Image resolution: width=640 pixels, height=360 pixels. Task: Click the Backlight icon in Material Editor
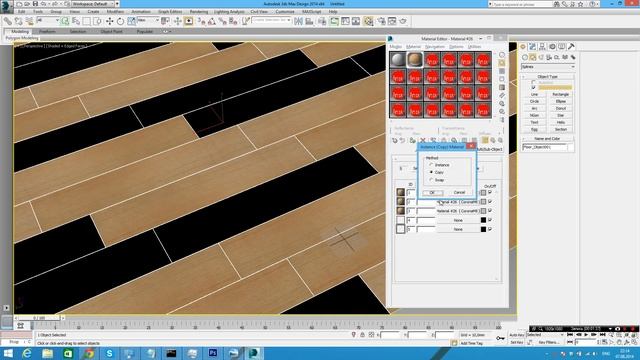[x=502, y=63]
